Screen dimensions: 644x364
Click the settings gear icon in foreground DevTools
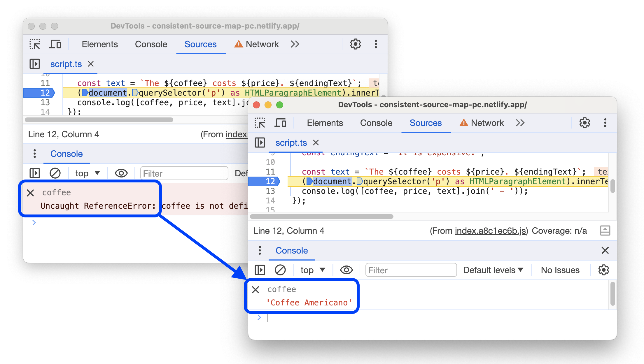tap(585, 123)
